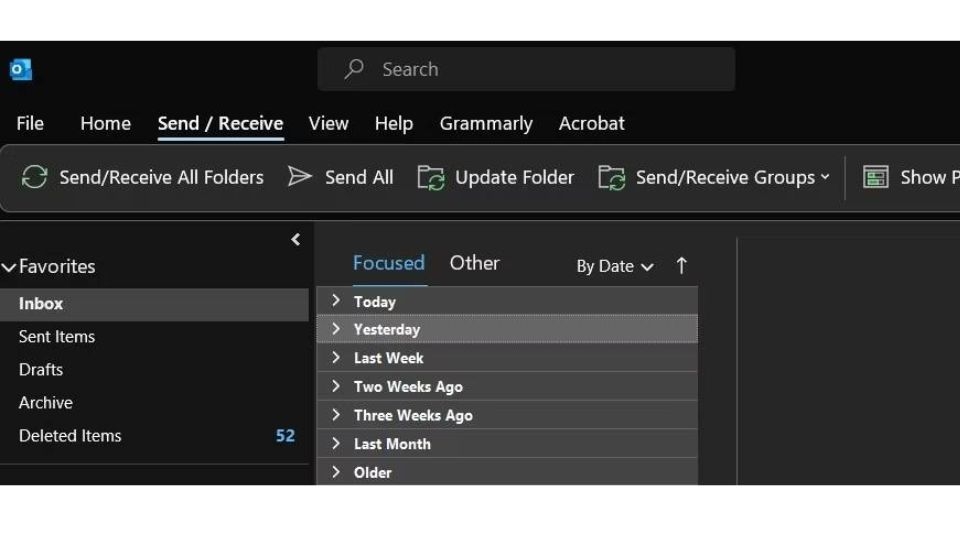Expand the Three Weeks Ago group chevron
Viewport: 960px width, 540px height.
pos(336,415)
